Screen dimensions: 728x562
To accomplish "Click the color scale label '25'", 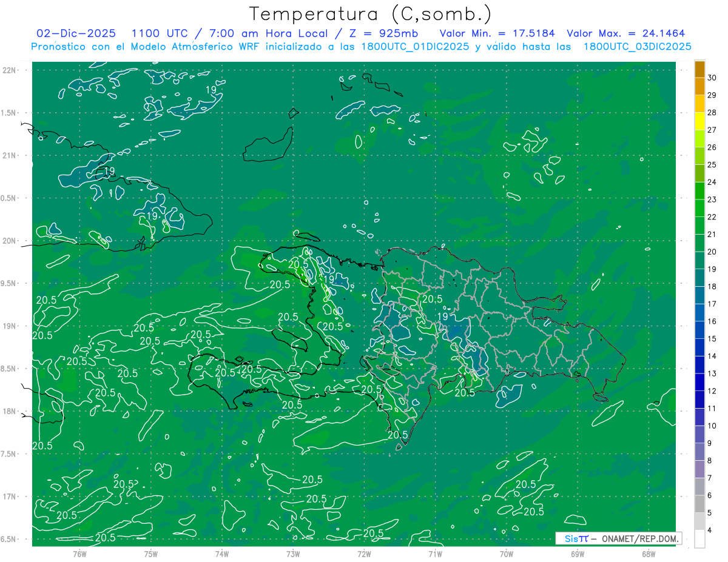I will 712,165.
